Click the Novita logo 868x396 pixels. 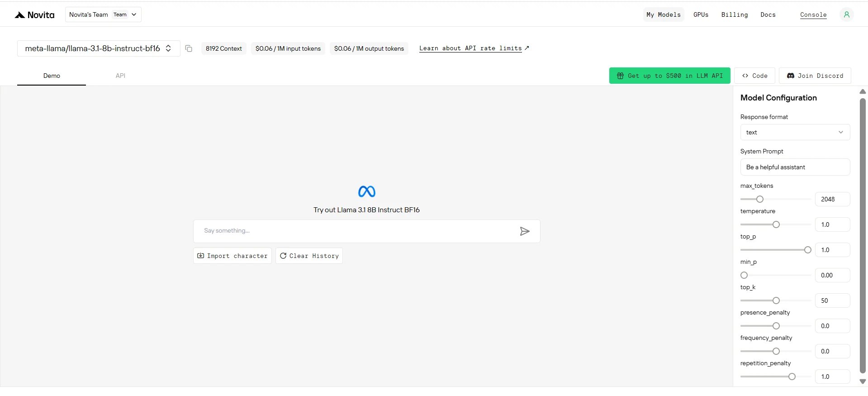point(34,15)
